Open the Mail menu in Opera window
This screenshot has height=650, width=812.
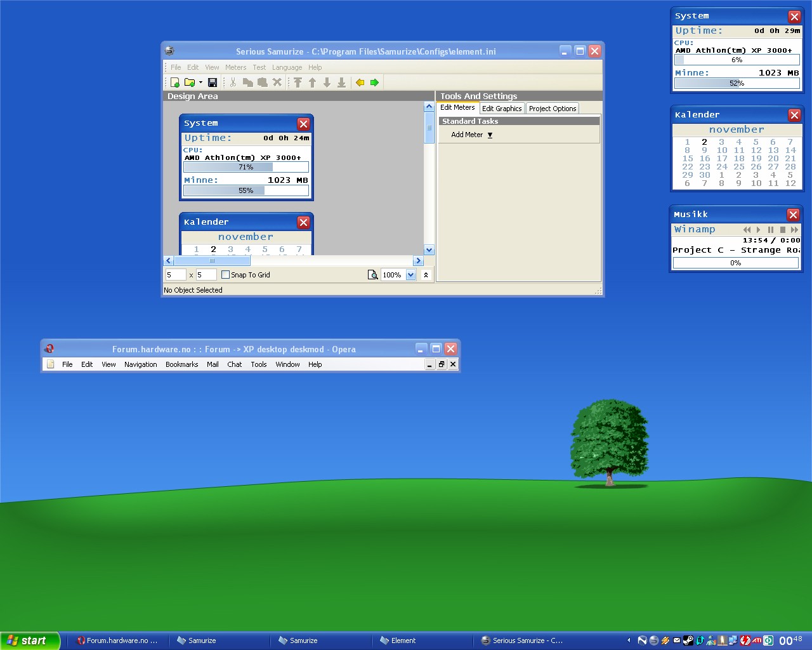(213, 364)
